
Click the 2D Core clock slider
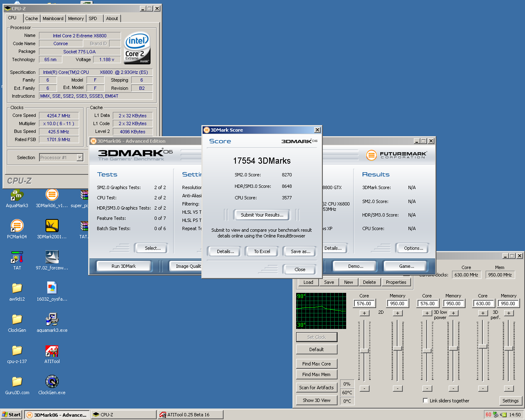click(x=364, y=351)
